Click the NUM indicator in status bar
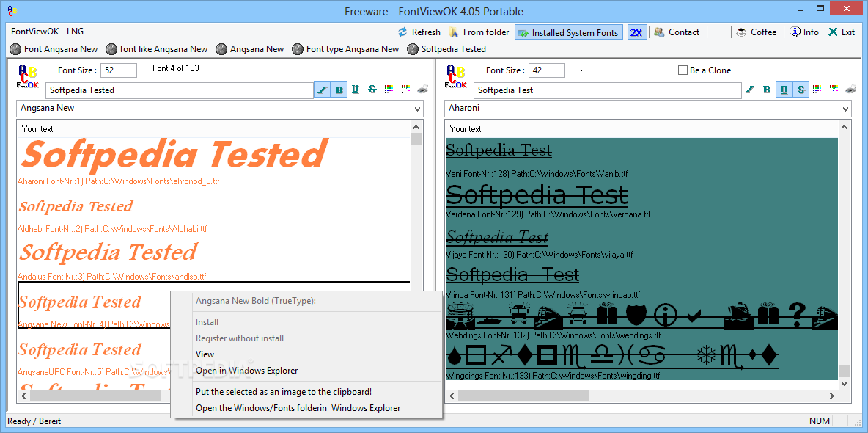The height and width of the screenshot is (433, 868). pos(820,421)
